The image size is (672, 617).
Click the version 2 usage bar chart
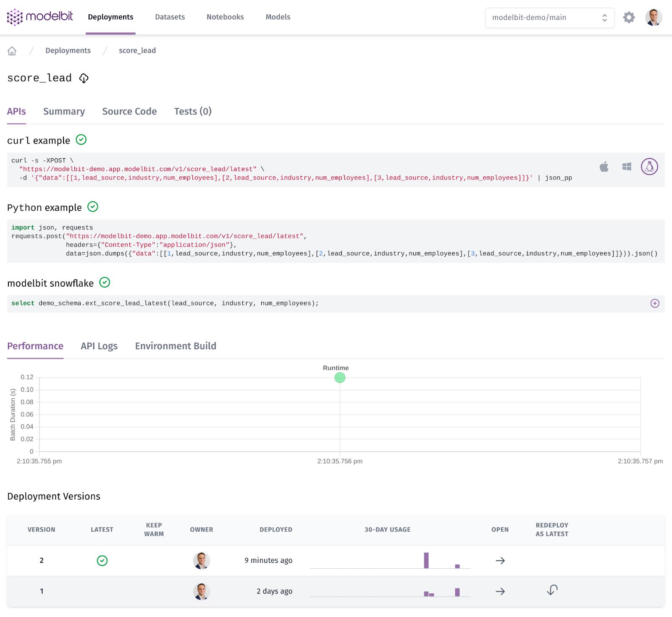tap(390, 560)
